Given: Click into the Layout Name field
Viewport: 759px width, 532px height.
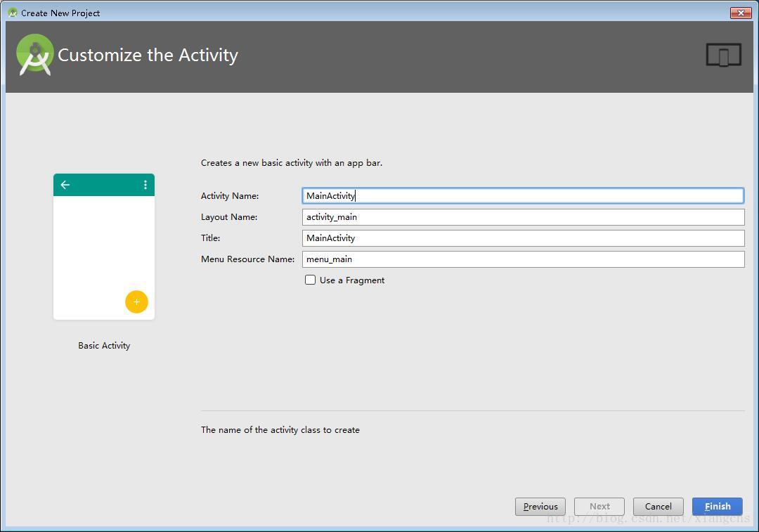Looking at the screenshot, I should coord(523,217).
